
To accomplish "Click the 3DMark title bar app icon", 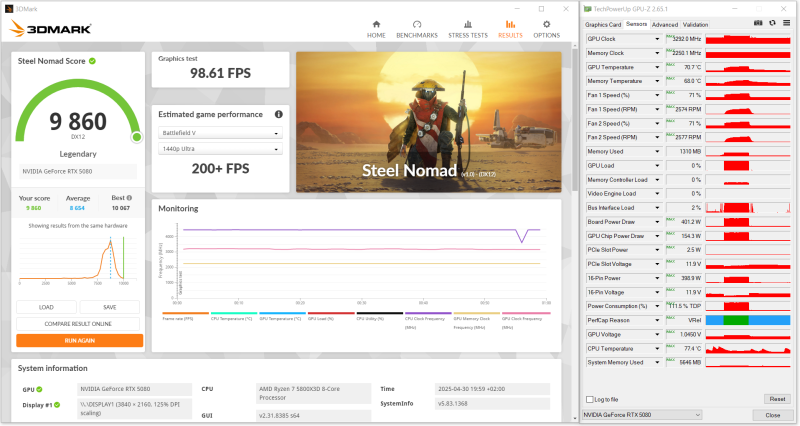I will [9, 9].
